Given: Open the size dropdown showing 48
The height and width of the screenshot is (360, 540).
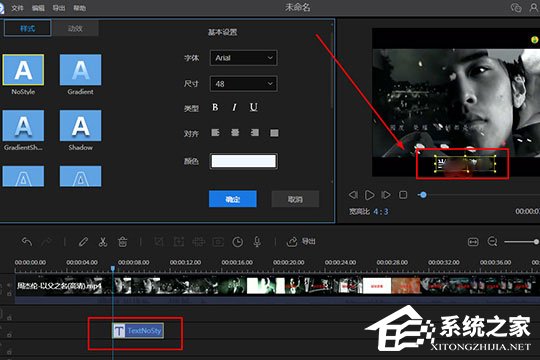Looking at the screenshot, I should [243, 84].
